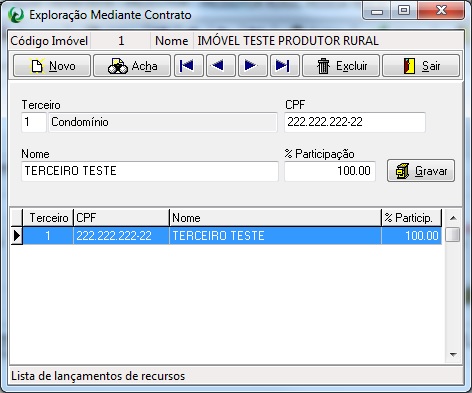
Task: Click the scrollbar up arrow
Action: tap(453, 218)
